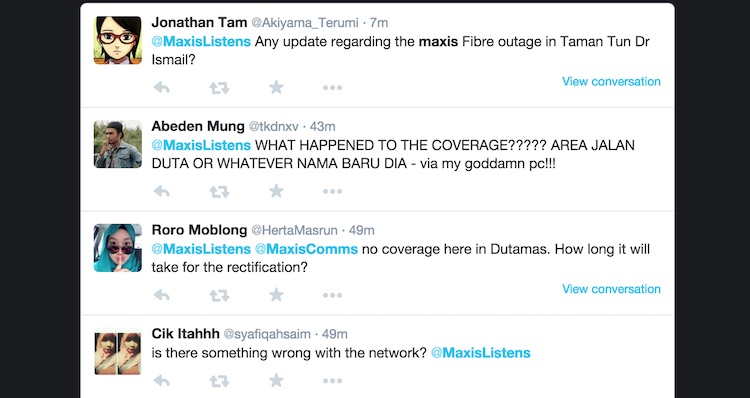Screen dimensions: 750x398
Task: Open Abeden Mung's profile picture
Action: click(x=118, y=144)
